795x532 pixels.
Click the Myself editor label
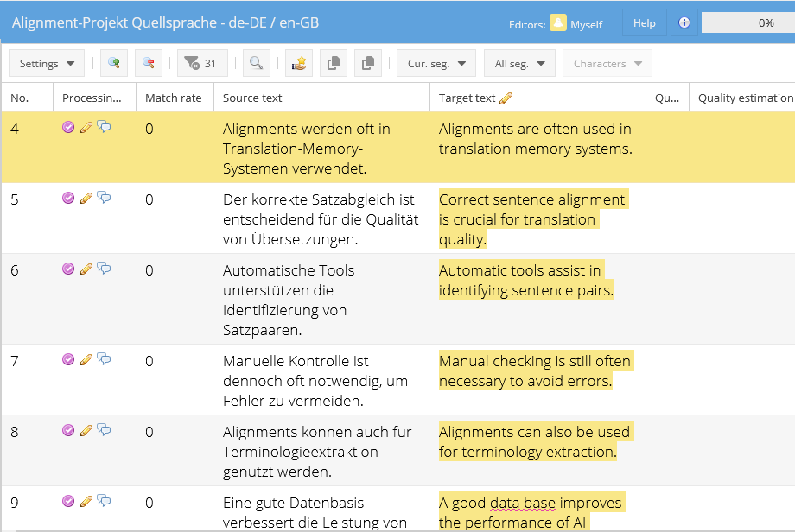tap(586, 24)
